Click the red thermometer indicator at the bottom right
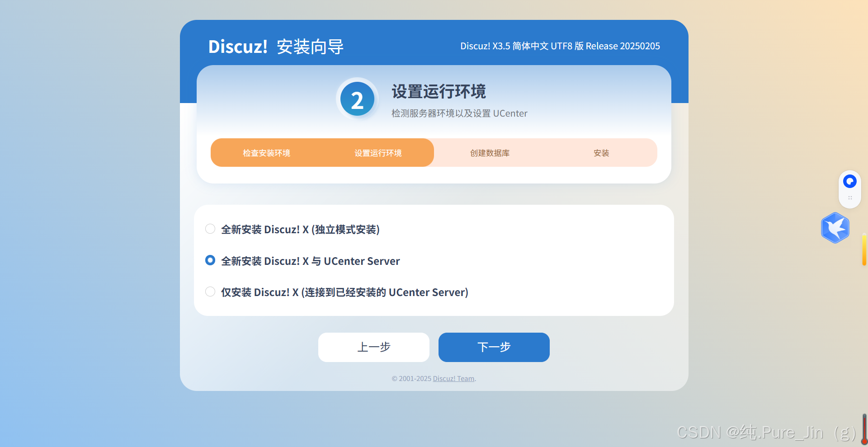Screen dimensions: 868x447 [x=864, y=429]
